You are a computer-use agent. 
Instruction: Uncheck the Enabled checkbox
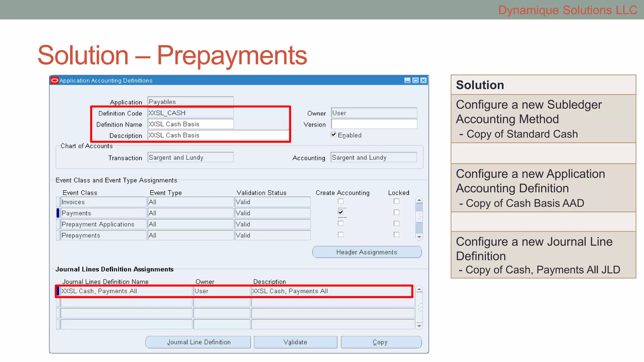pos(334,134)
